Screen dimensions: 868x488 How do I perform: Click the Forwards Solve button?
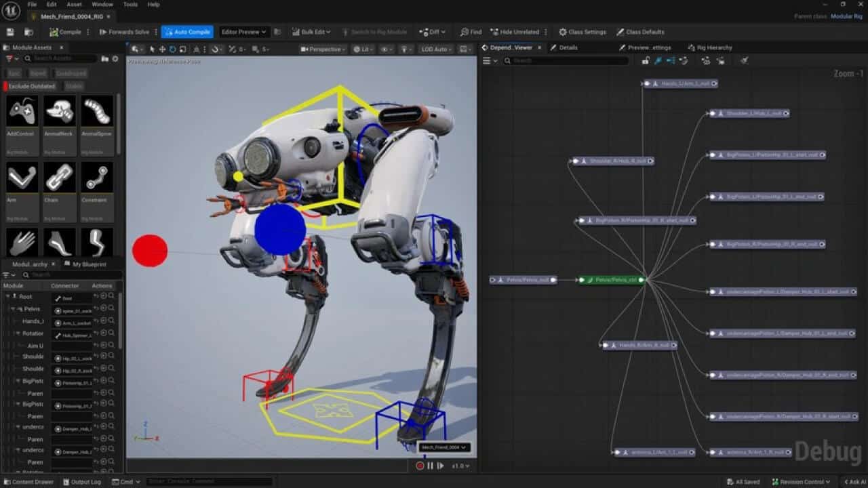tap(124, 32)
